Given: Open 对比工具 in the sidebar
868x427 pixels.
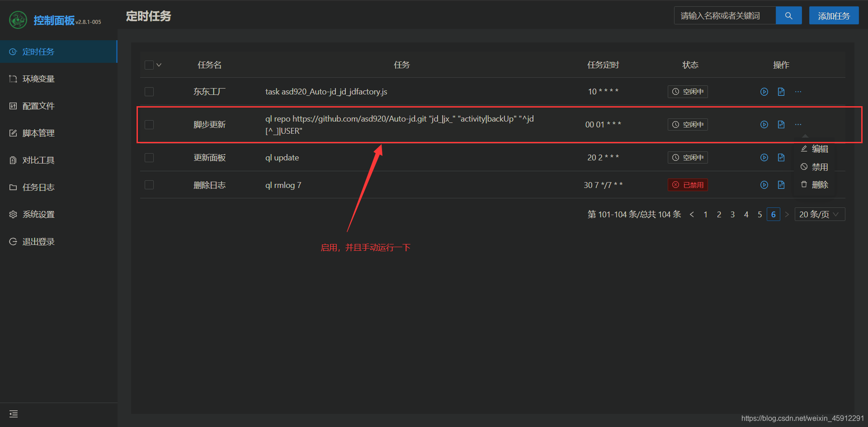Looking at the screenshot, I should coord(58,160).
